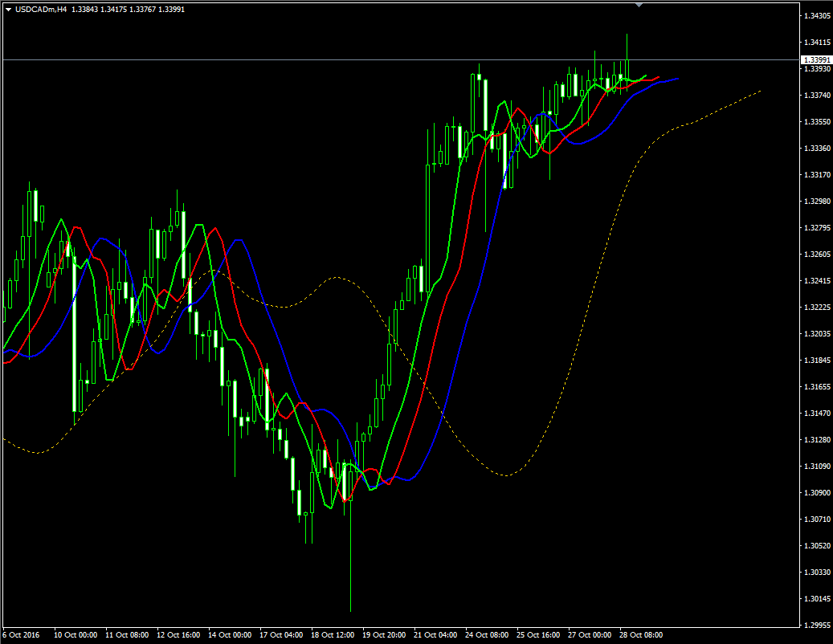Click the 1.33550 price scale value

[x=817, y=122]
